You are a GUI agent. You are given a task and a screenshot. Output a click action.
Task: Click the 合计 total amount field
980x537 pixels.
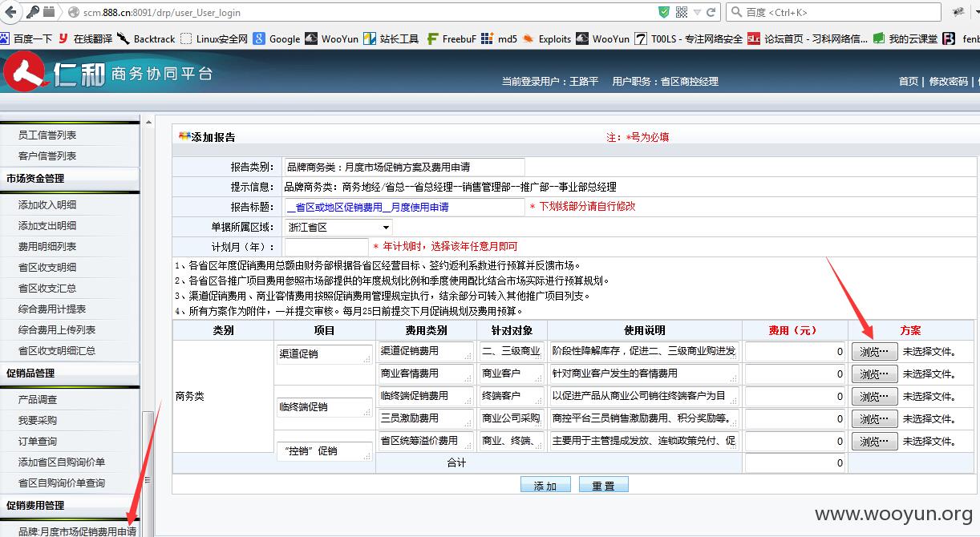coord(795,462)
